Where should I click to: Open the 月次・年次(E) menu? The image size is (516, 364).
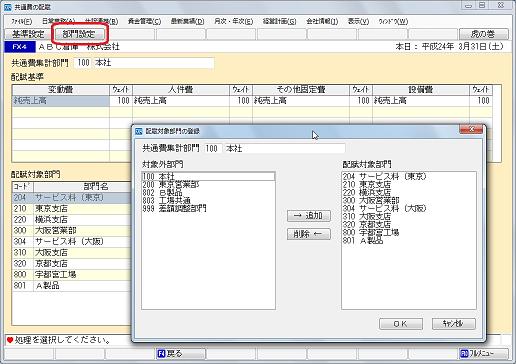tap(233, 22)
